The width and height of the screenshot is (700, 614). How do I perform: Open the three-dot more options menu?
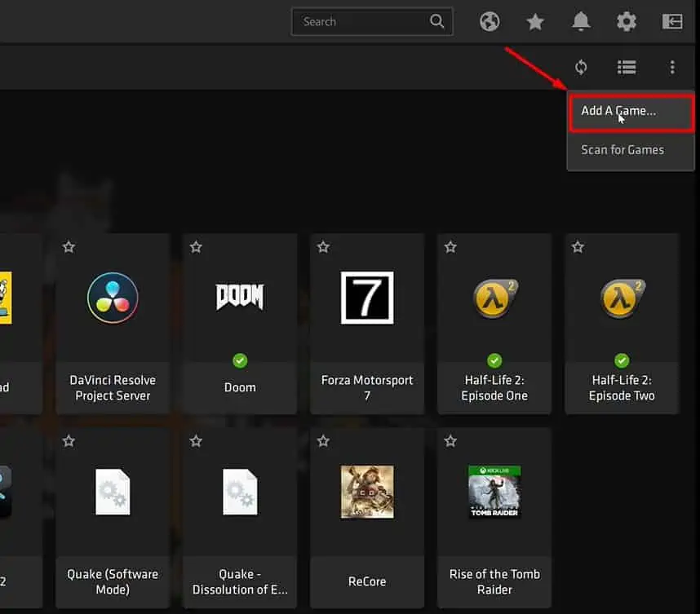tap(672, 68)
